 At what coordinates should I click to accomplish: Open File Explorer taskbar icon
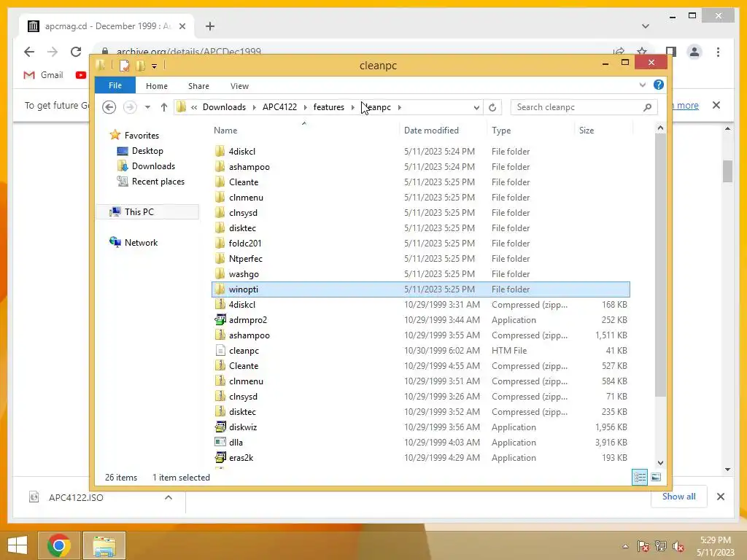tap(104, 545)
